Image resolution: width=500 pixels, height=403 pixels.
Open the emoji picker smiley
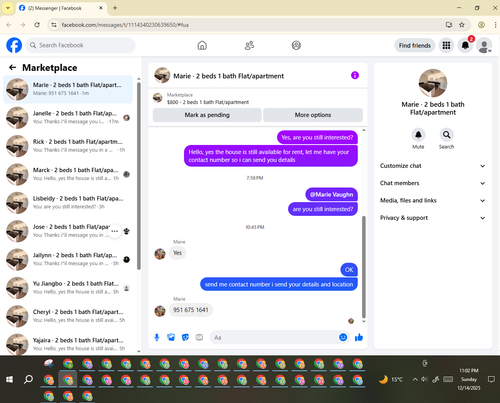[x=343, y=337]
